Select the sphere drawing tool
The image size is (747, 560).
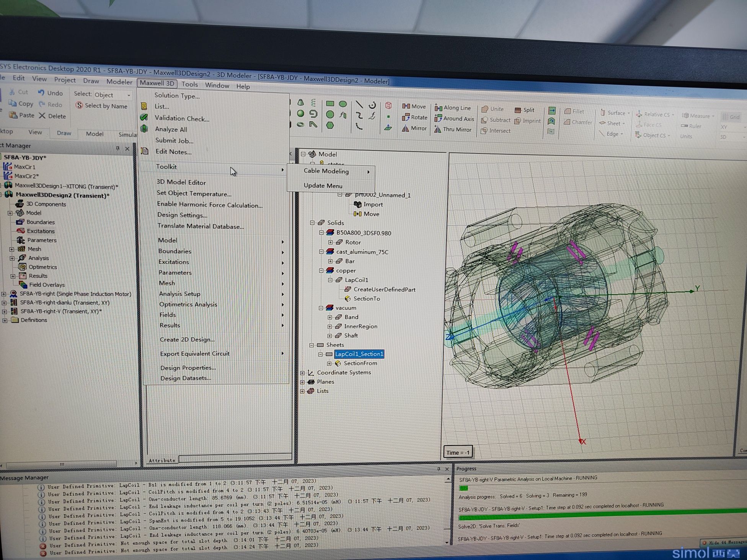pyautogui.click(x=301, y=113)
